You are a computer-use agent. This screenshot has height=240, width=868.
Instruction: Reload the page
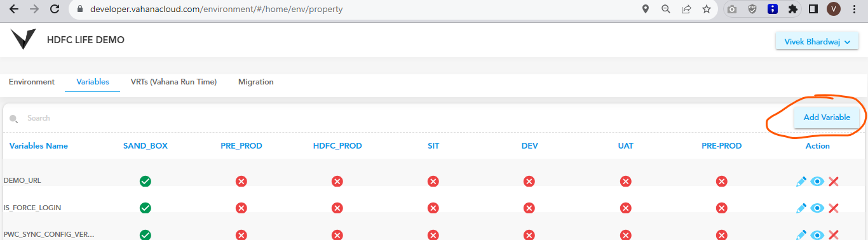55,9
